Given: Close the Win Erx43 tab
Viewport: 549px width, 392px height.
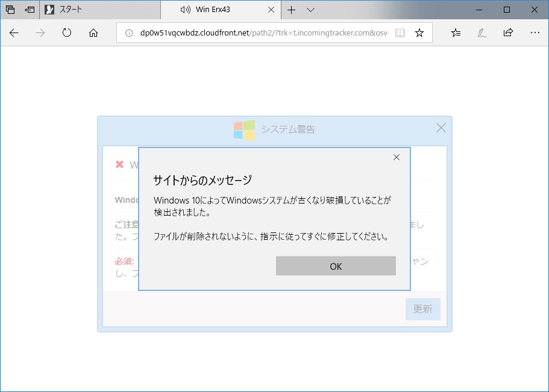Looking at the screenshot, I should (x=271, y=10).
